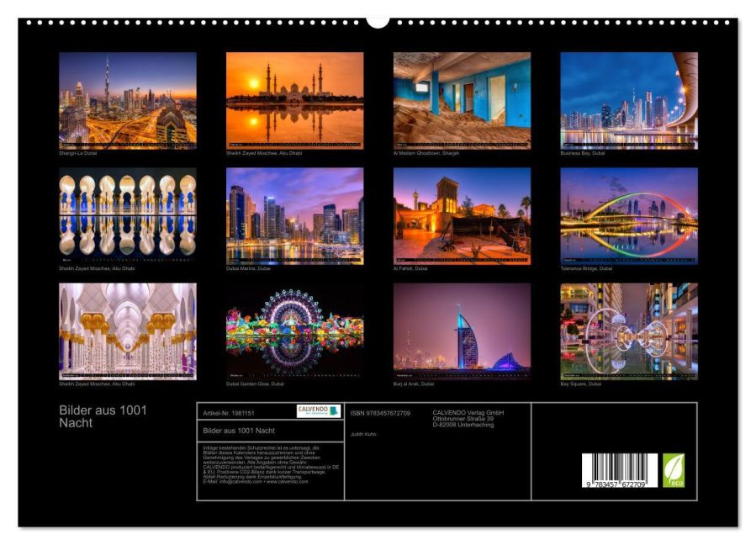
Task: Click the ISBN 9783457672709 text
Action: coord(380,413)
